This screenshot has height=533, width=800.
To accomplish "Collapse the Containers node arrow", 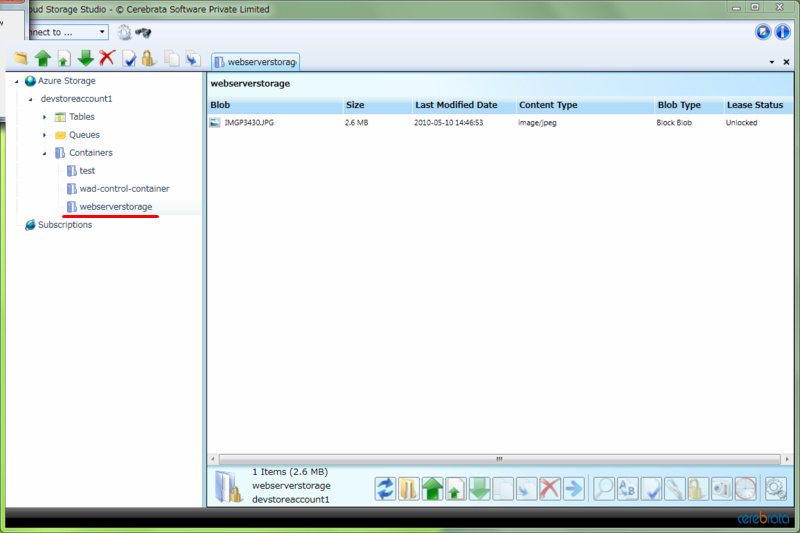I will point(44,153).
